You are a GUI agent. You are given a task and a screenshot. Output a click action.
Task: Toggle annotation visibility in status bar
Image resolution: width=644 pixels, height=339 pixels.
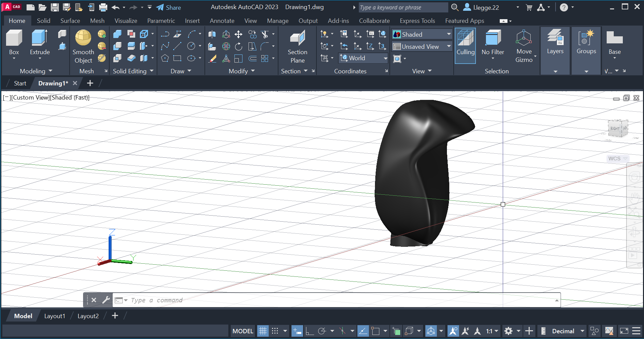pos(453,331)
